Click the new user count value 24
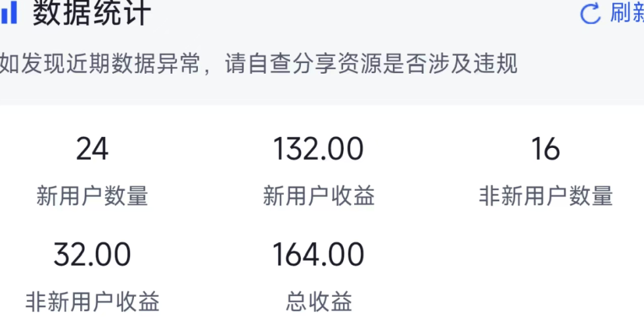Image resolution: width=644 pixels, height=317 pixels. 92,149
